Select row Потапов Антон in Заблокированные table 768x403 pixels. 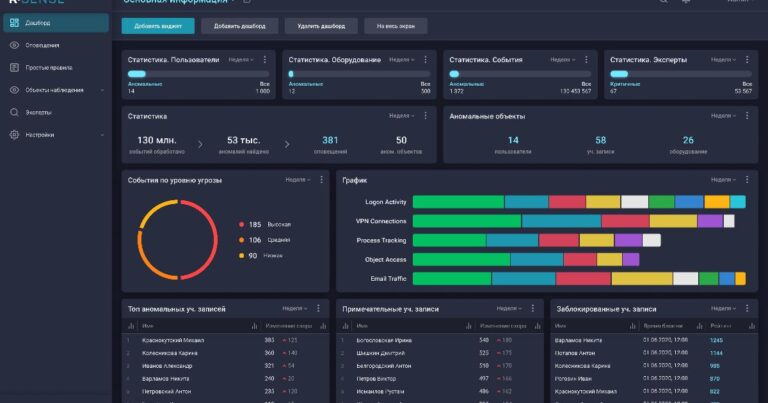(654, 353)
